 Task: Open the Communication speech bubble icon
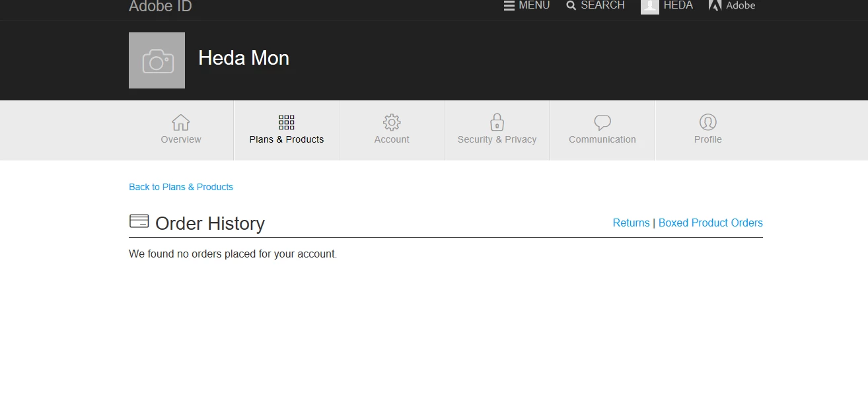coord(602,122)
